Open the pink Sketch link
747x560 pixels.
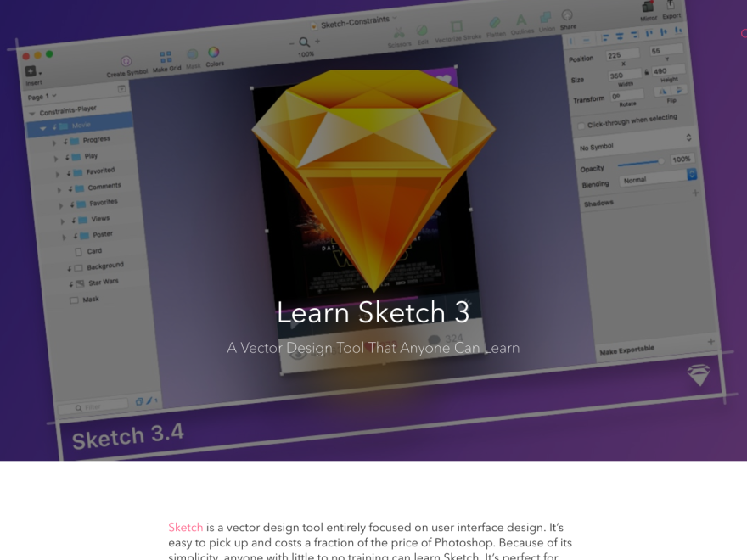[185, 528]
